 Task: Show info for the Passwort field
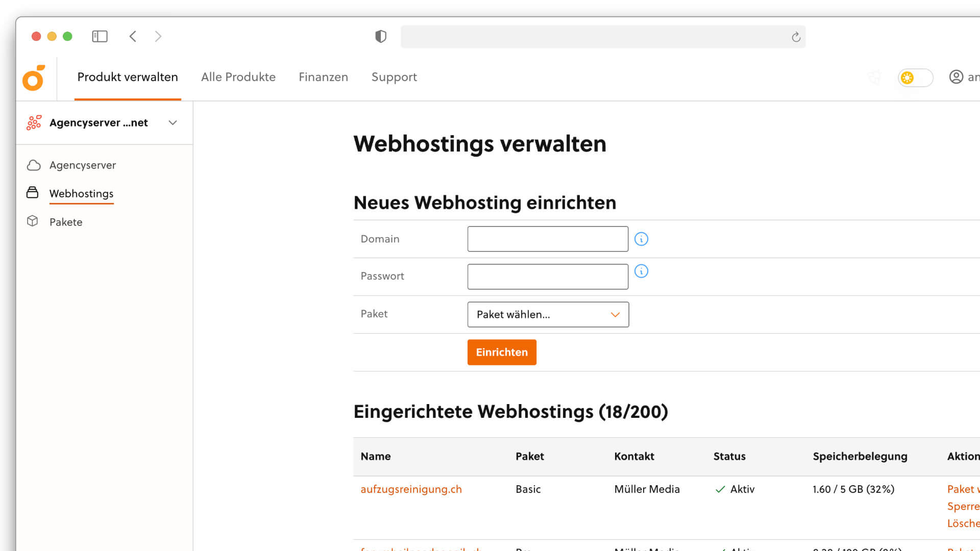[641, 271]
